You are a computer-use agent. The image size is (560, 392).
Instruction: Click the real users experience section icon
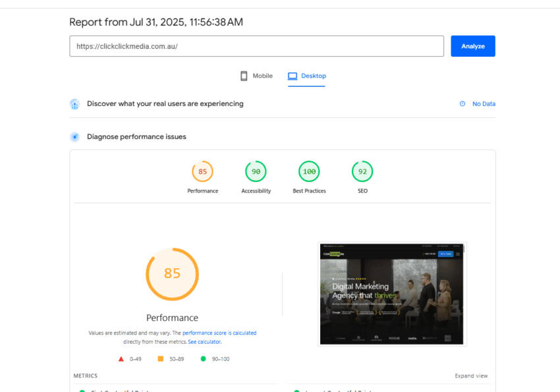click(x=74, y=104)
